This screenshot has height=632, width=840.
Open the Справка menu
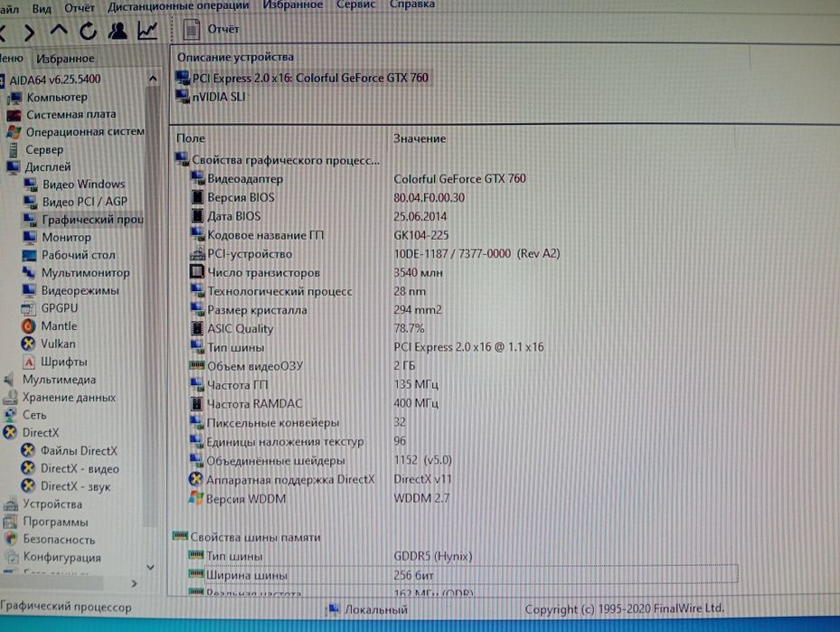[412, 5]
